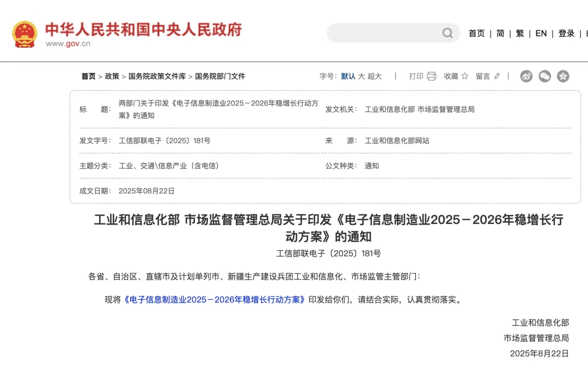The width and height of the screenshot is (588, 391).
Task: 切换字号为“超大”
Action: point(375,76)
